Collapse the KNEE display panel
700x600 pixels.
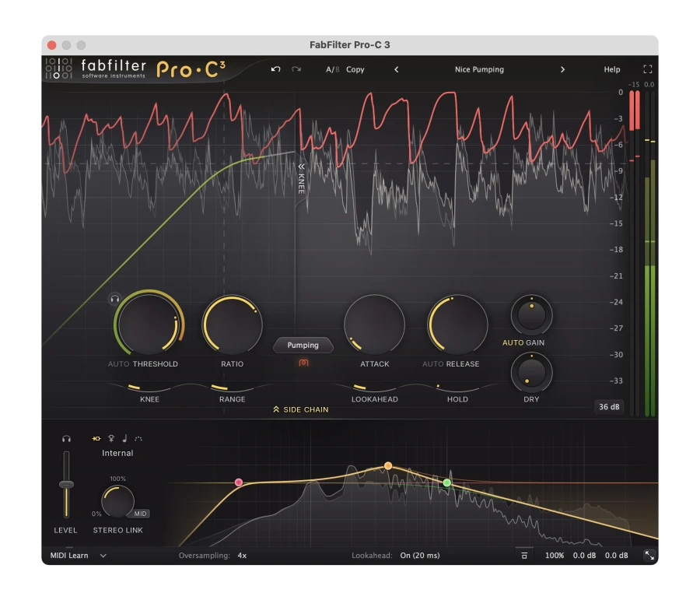click(x=301, y=179)
